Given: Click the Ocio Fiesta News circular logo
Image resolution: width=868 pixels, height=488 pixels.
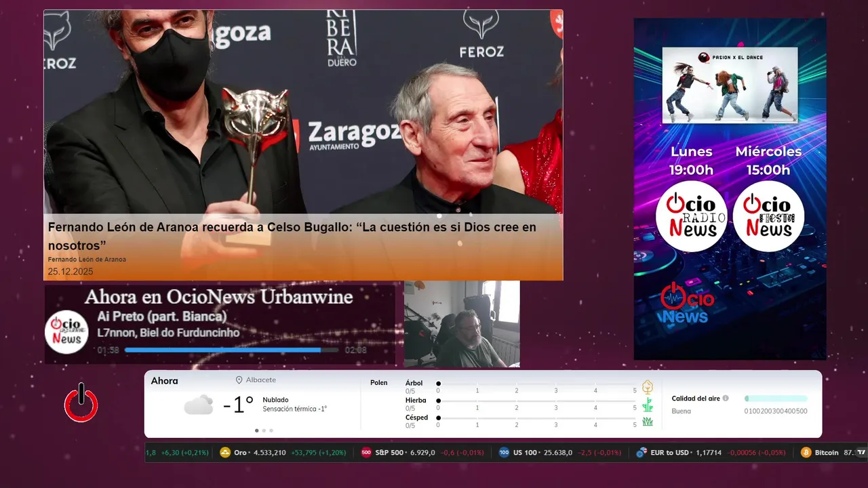Looking at the screenshot, I should point(768,216).
